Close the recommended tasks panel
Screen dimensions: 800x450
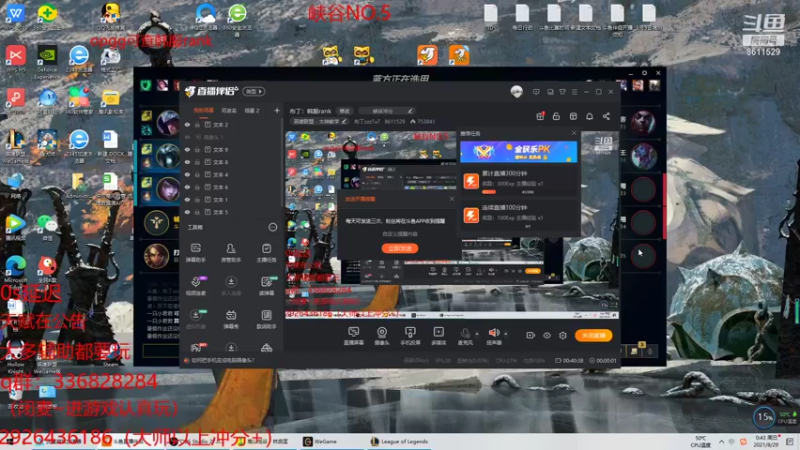(x=574, y=133)
